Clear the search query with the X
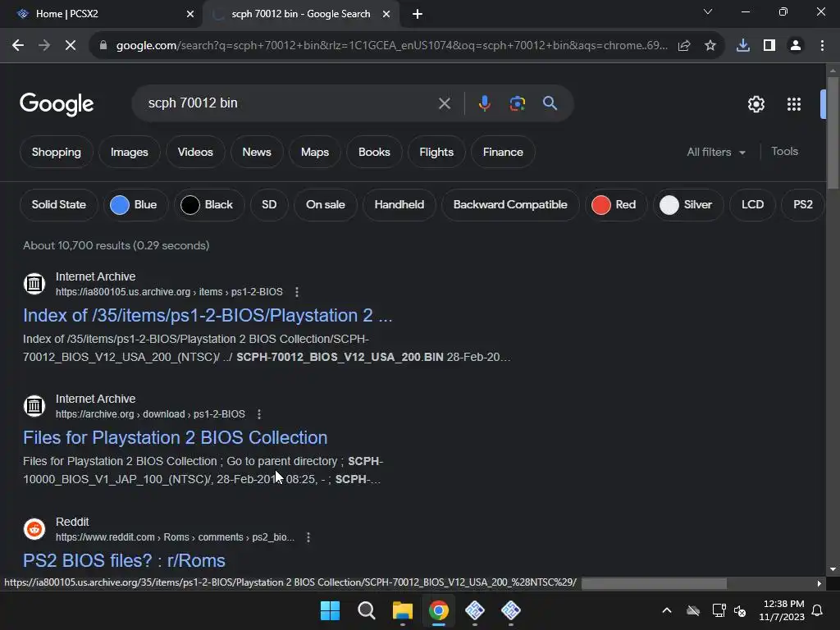 (x=444, y=103)
